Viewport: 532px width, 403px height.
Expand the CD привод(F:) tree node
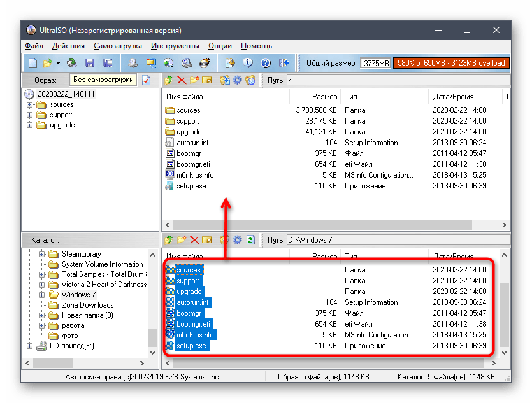(29, 346)
